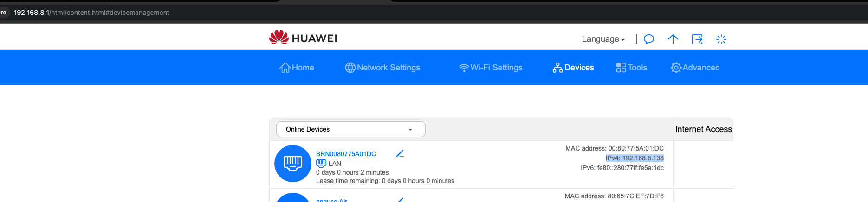Open the Advanced settings tab
The height and width of the screenshot is (202, 868).
(695, 68)
